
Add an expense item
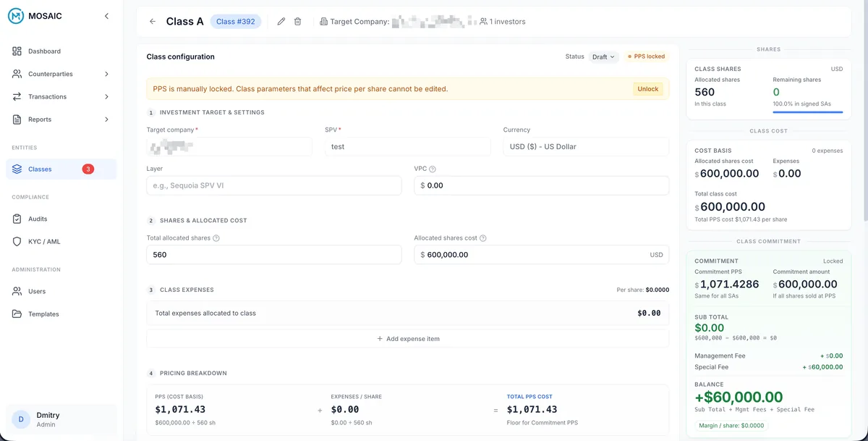click(x=408, y=339)
